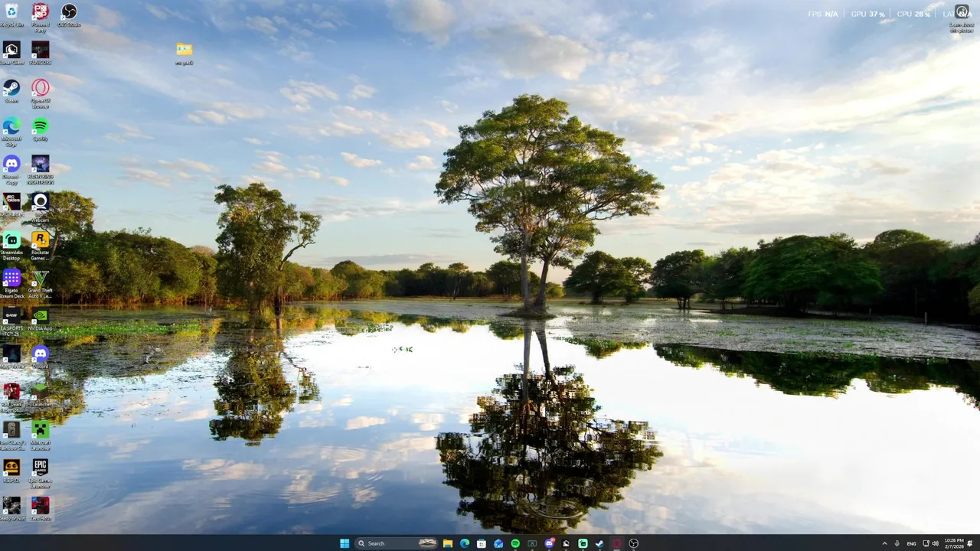
Task: Open Microsoft Store from the taskbar
Action: click(482, 543)
